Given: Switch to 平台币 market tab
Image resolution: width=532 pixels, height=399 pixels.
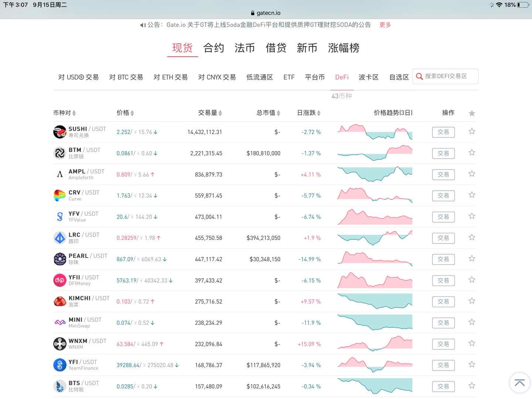Looking at the screenshot, I should point(315,77).
